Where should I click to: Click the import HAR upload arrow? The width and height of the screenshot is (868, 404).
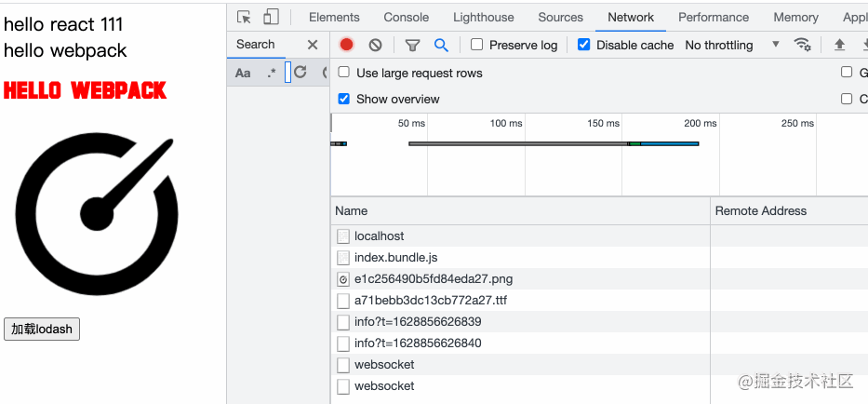point(840,45)
